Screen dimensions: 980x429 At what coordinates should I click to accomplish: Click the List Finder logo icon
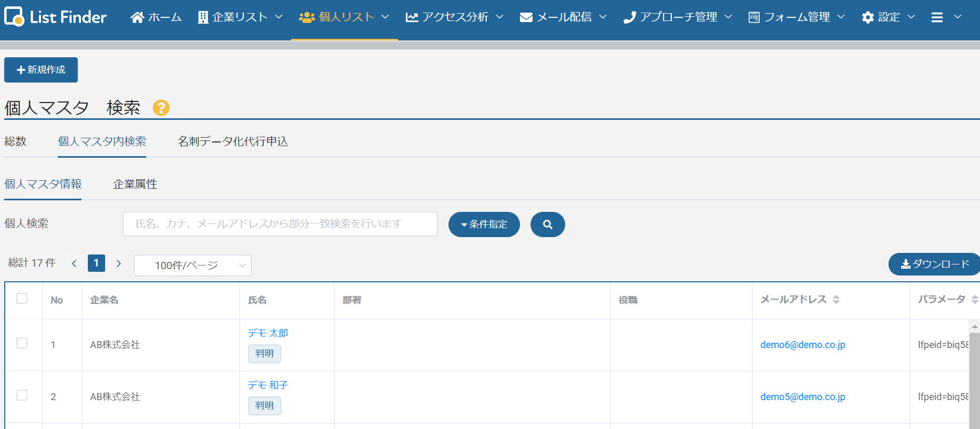click(14, 17)
